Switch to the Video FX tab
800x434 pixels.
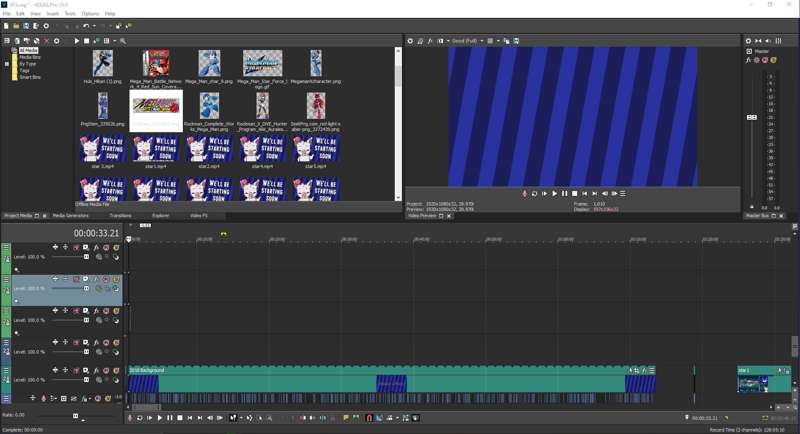pyautogui.click(x=199, y=216)
